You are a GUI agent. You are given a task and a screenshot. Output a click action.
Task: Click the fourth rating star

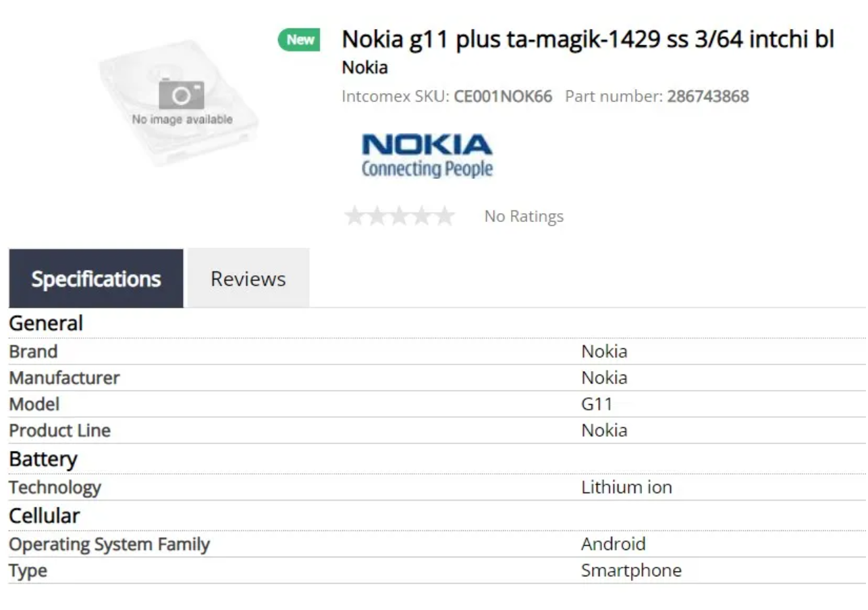tap(423, 215)
